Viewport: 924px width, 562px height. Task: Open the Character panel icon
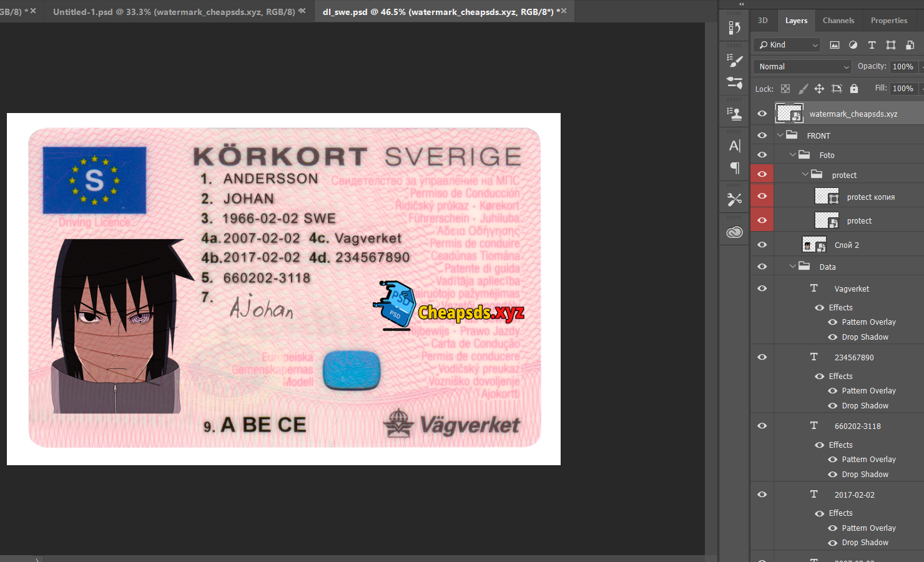tap(735, 146)
